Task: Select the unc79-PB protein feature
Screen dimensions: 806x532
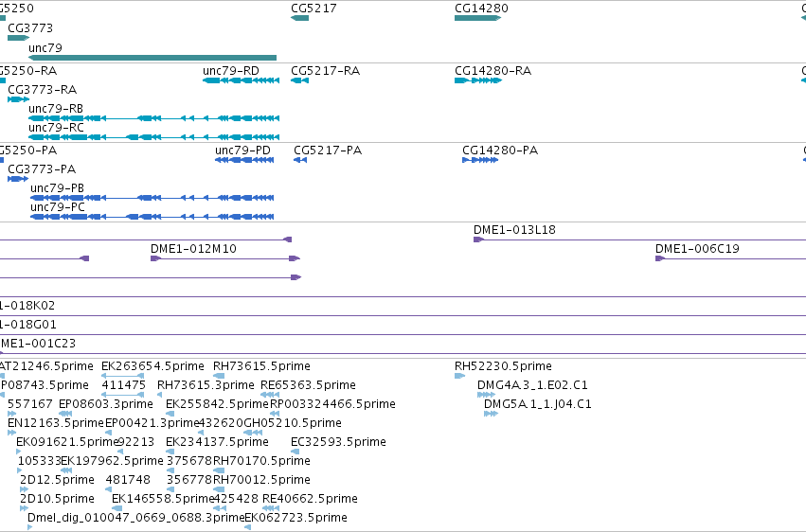Action: 152,198
